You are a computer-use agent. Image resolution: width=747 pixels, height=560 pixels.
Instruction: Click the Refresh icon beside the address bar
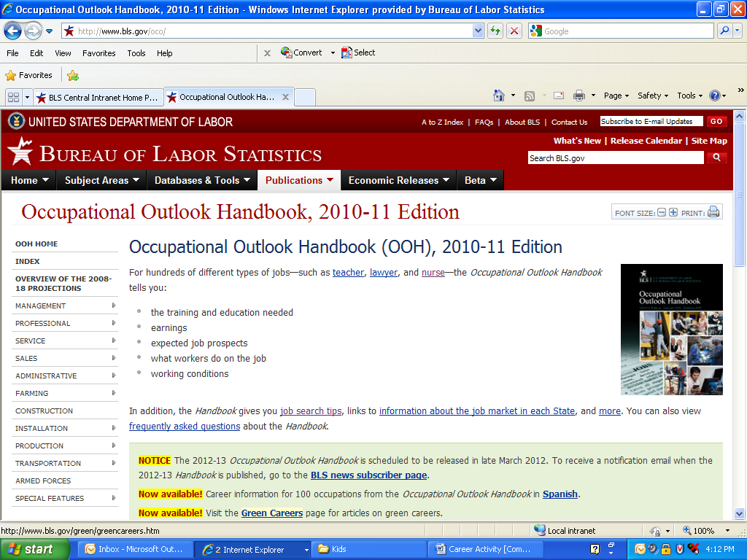(495, 31)
